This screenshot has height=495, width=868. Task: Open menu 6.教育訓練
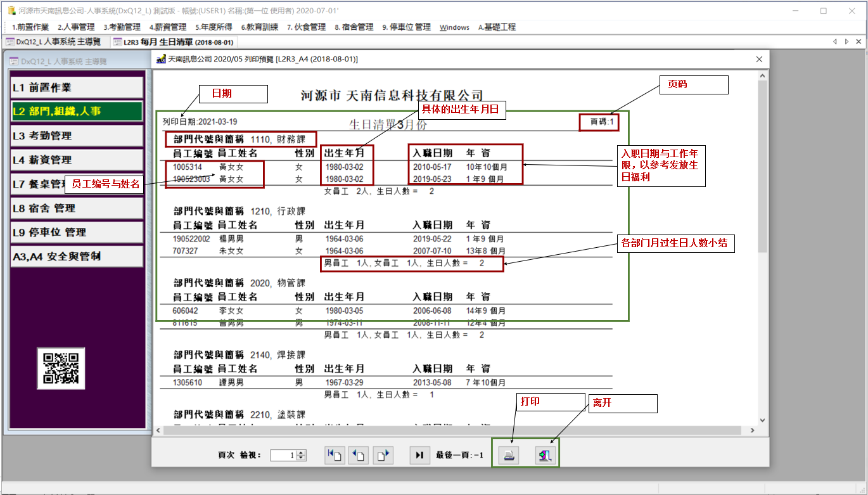click(x=260, y=27)
